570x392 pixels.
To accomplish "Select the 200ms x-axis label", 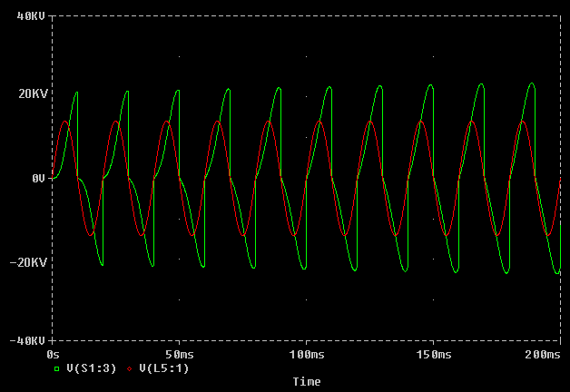I will pos(543,353).
